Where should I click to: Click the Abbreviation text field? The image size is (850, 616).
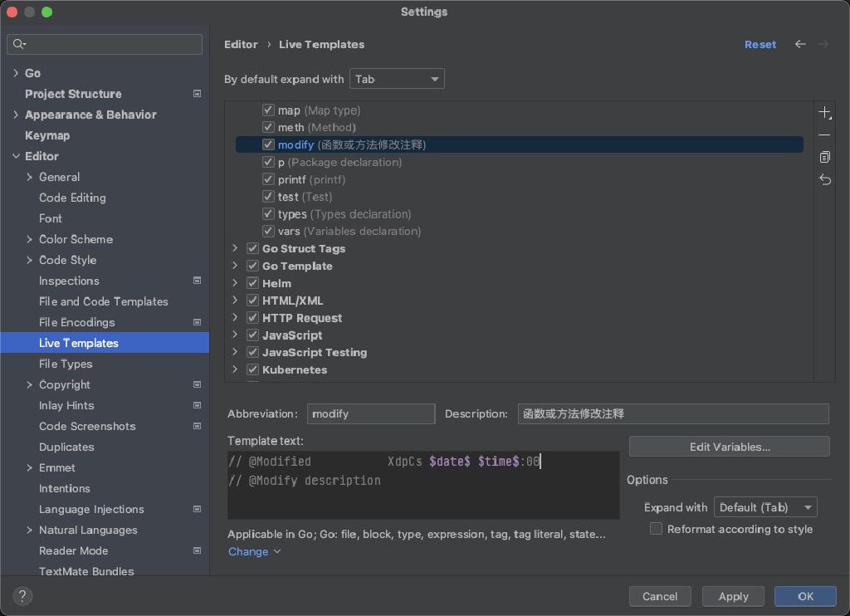click(370, 413)
